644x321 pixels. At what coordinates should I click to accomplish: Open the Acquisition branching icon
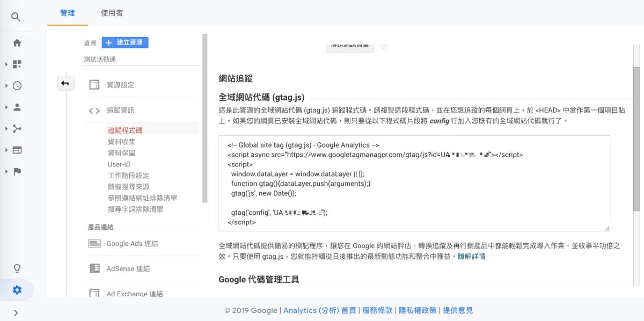click(17, 129)
